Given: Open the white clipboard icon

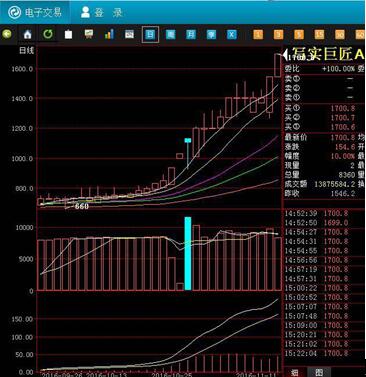Looking at the screenshot, I should pyautogui.click(x=68, y=34).
